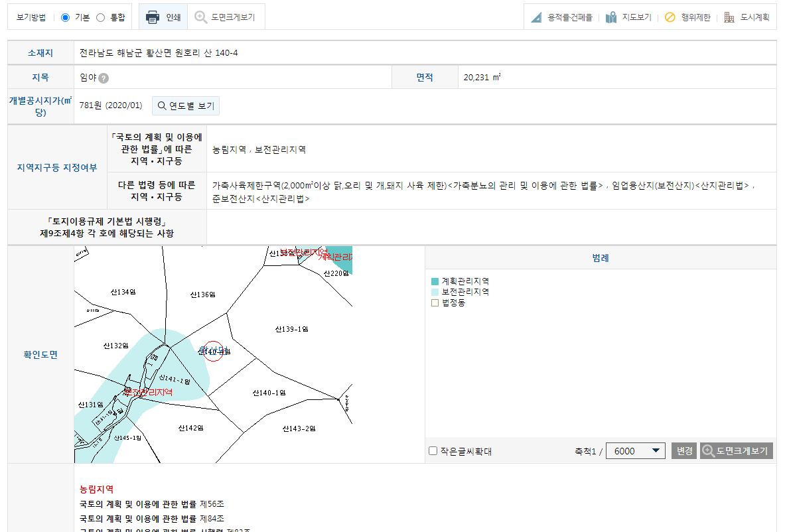Image resolution: width=785 pixels, height=532 pixels.
Task: Click parcel 산141-1임 on the map
Action: point(175,379)
